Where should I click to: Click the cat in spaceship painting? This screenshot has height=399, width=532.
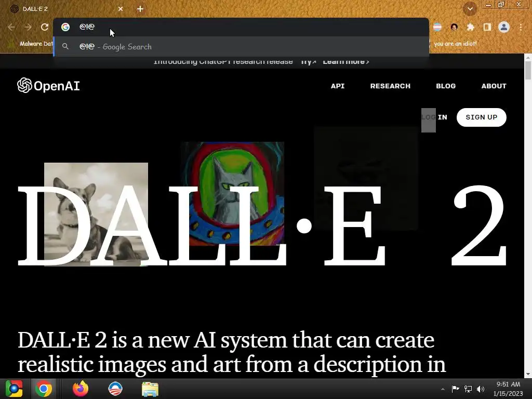tap(232, 193)
